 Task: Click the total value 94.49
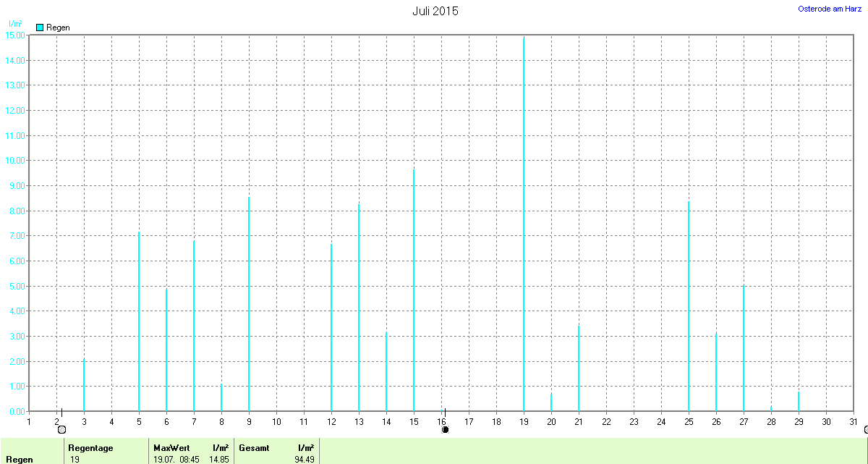point(303,459)
